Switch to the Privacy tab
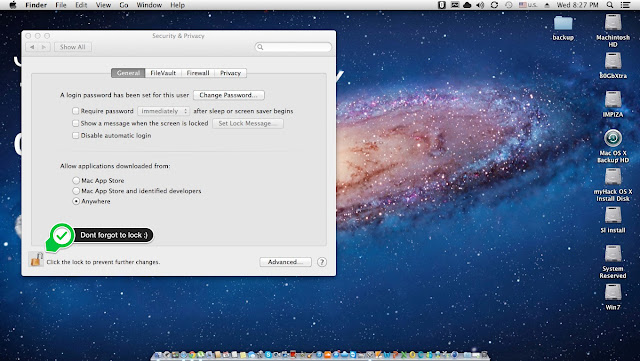This screenshot has width=640, height=361. pos(230,73)
